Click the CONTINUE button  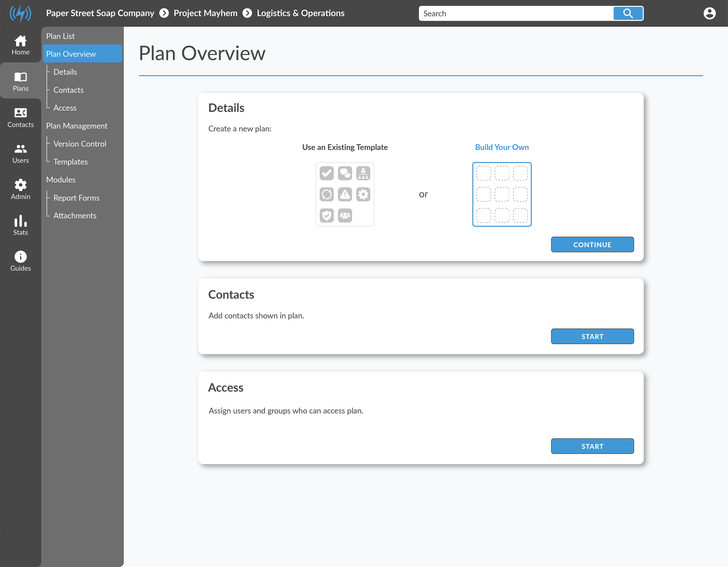click(x=592, y=244)
